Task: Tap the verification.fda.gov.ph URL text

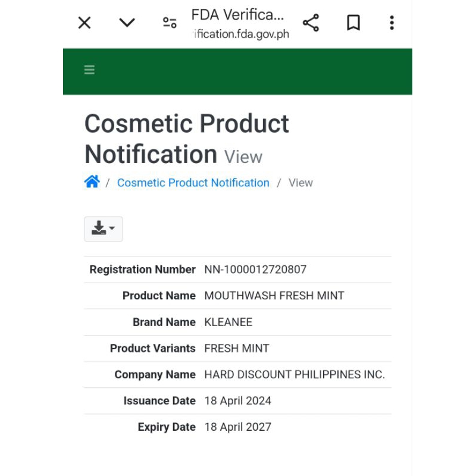Action: pos(242,34)
